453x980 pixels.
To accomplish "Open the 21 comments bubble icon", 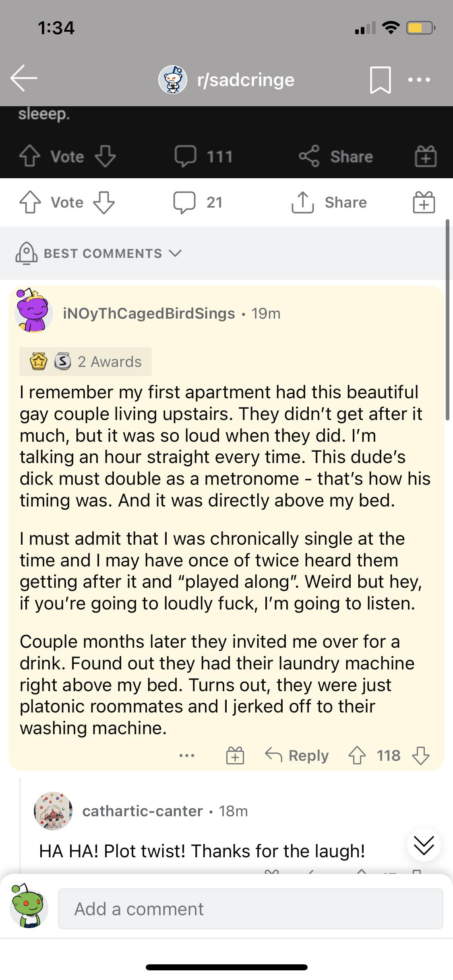I will 184,202.
